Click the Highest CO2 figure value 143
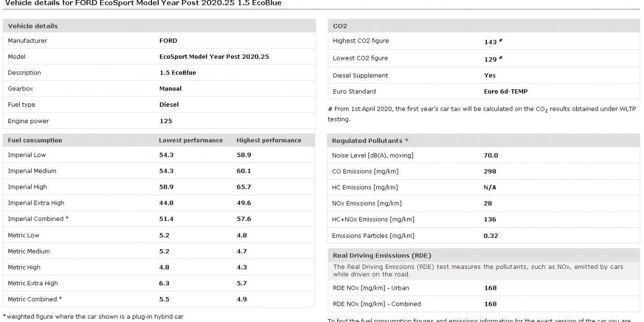Image resolution: width=644 pixels, height=322 pixels. pyautogui.click(x=490, y=42)
